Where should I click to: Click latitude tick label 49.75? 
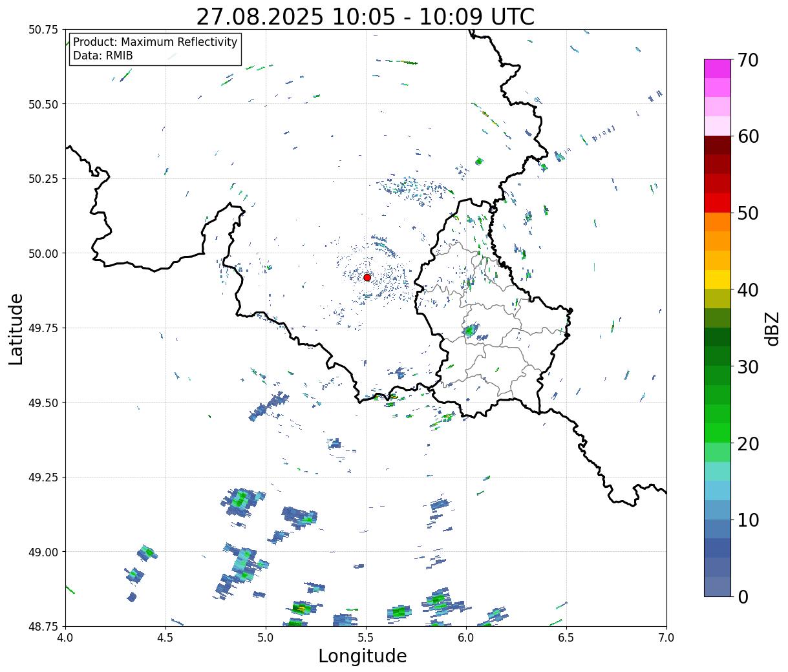click(44, 328)
